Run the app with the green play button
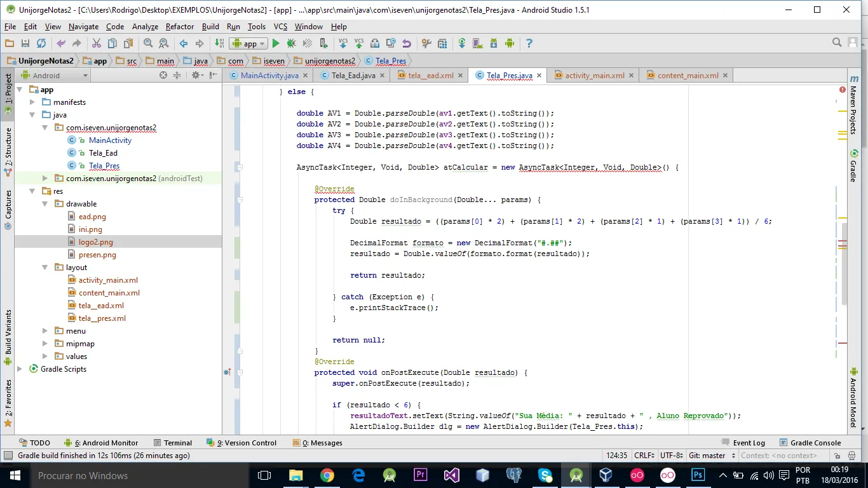This screenshot has height=488, width=868. pyautogui.click(x=276, y=43)
